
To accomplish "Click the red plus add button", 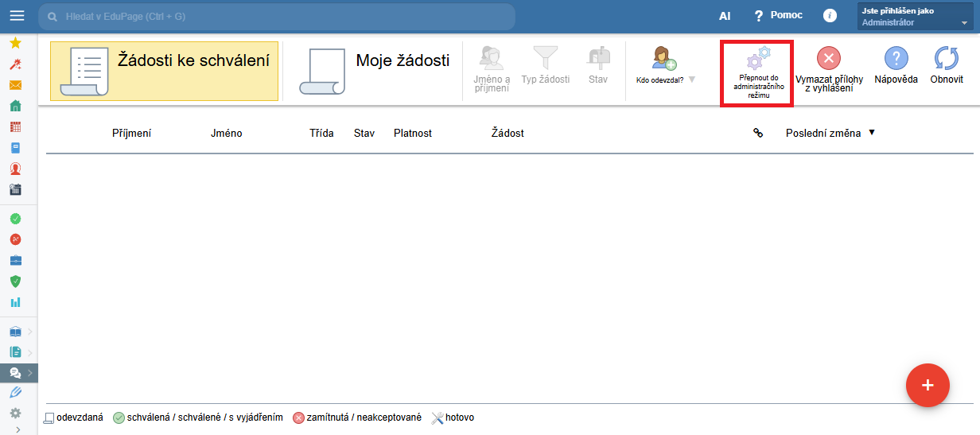I will pyautogui.click(x=927, y=386).
